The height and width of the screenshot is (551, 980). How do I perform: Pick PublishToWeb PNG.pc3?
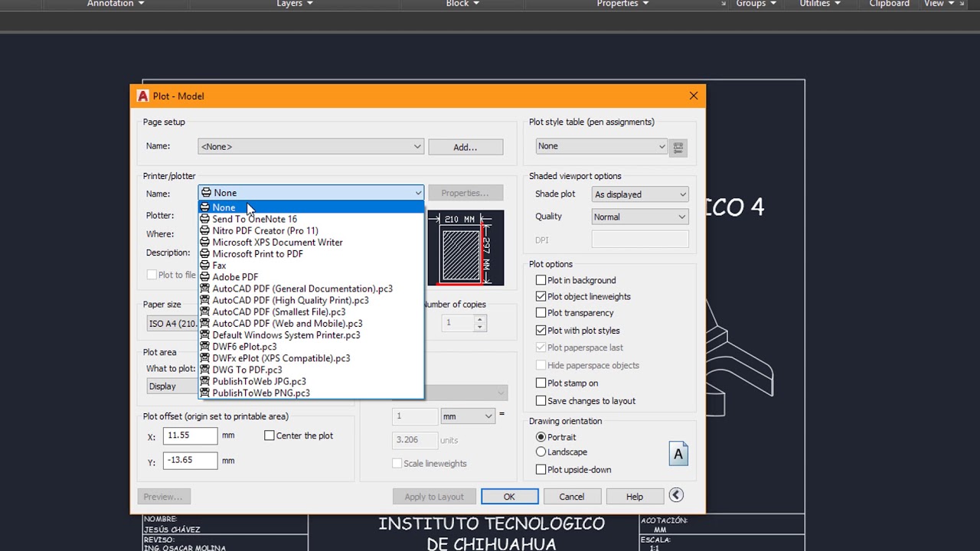[311, 393]
